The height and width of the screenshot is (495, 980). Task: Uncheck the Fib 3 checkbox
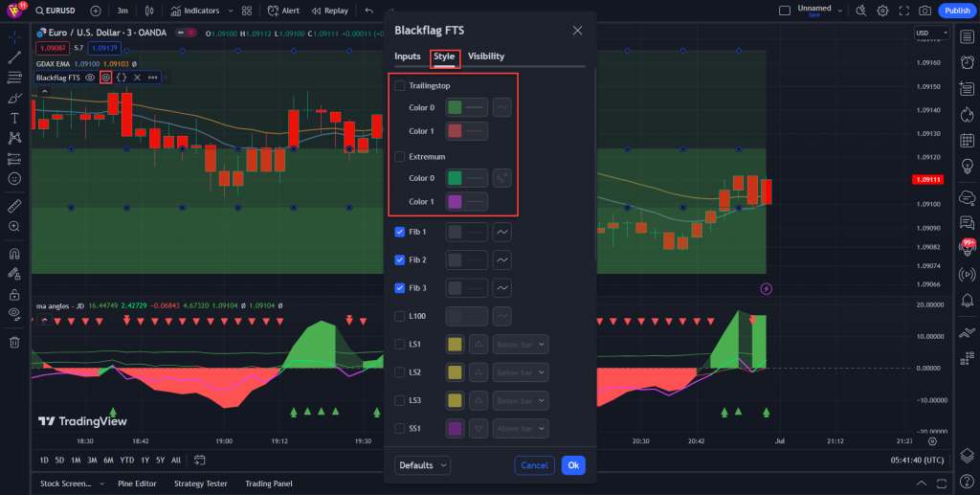coord(399,288)
